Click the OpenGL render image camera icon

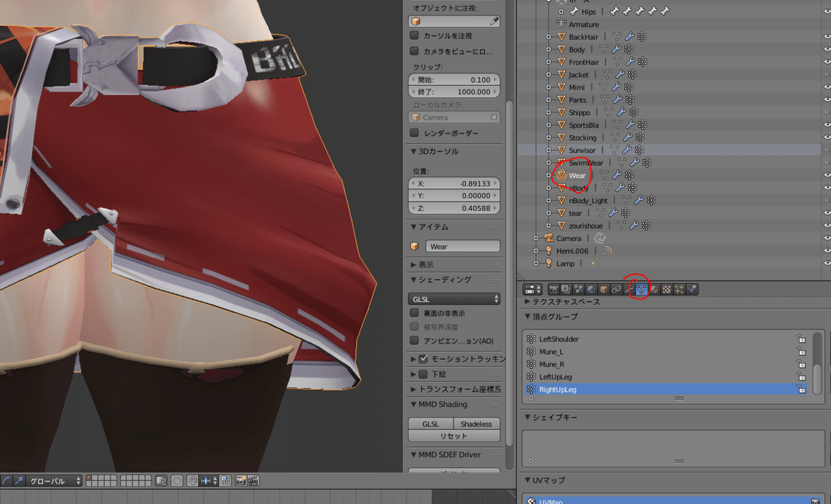coord(241,480)
